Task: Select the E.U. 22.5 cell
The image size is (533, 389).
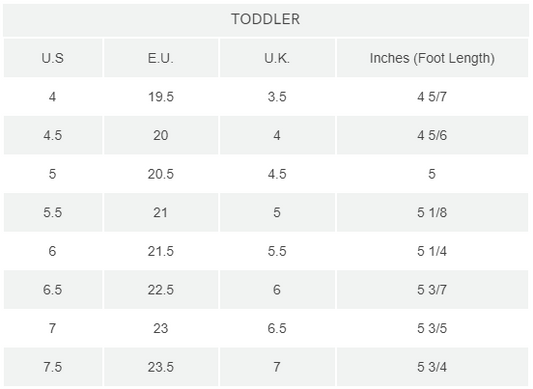Action: point(161,290)
